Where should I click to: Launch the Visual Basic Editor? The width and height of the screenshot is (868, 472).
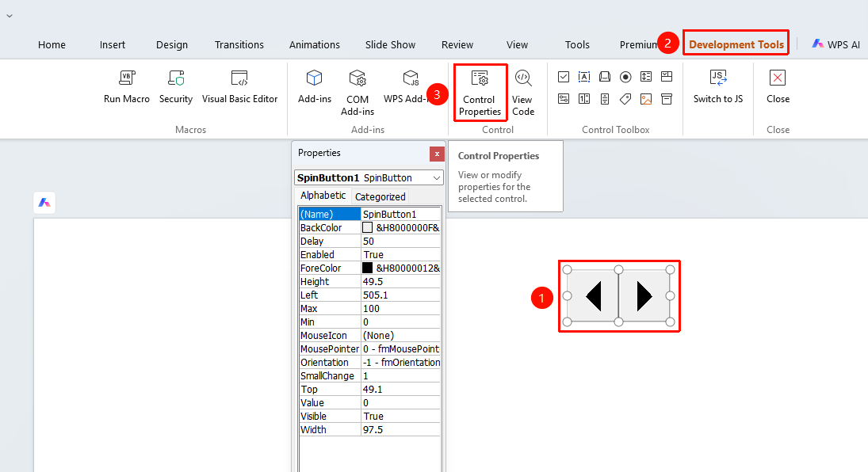(239, 87)
